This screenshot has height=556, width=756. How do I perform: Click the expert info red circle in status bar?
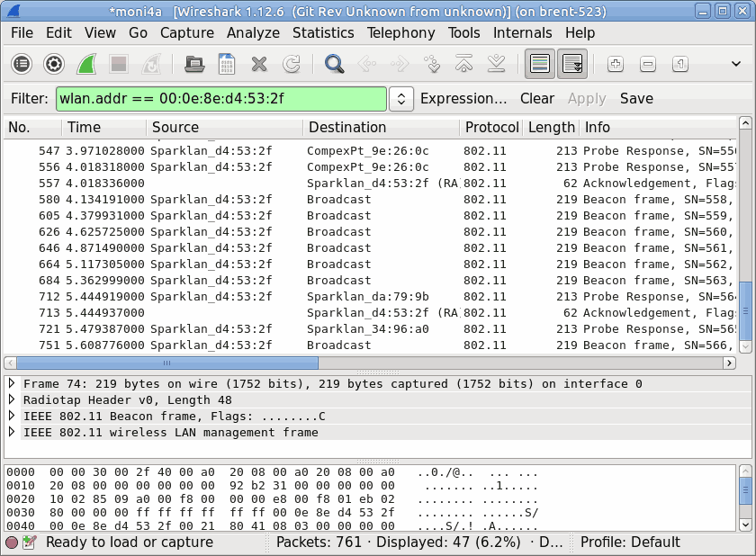[12, 543]
